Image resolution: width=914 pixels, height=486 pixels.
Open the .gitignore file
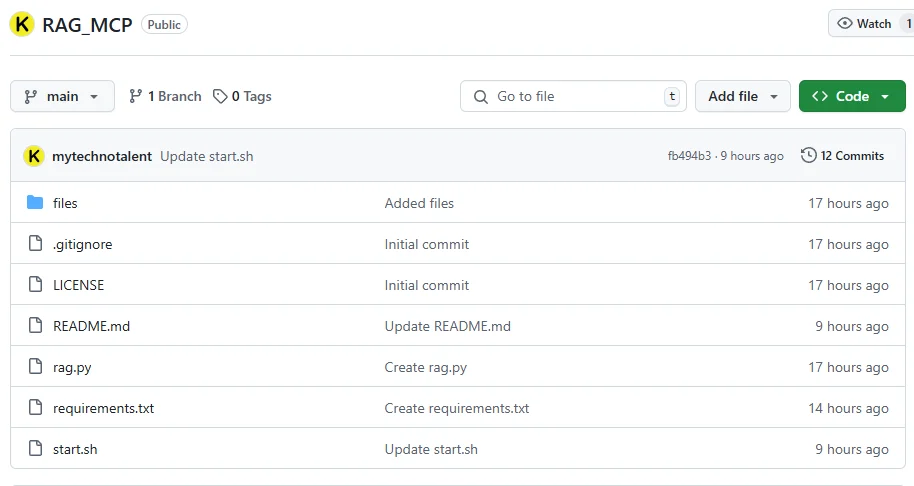click(x=83, y=244)
